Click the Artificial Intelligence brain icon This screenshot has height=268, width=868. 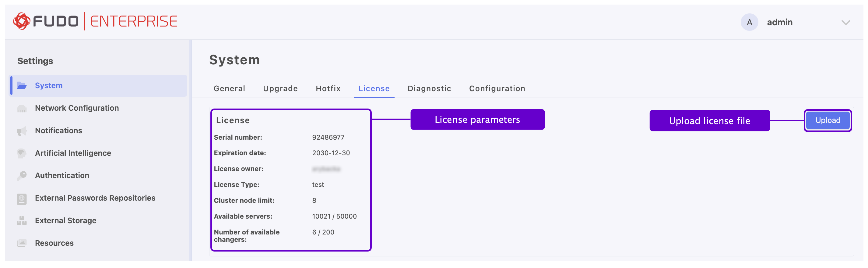[x=22, y=153]
